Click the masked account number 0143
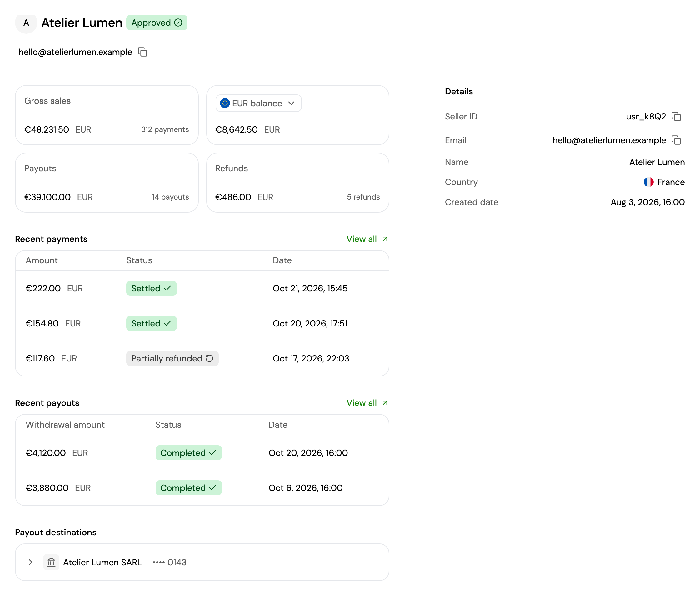 pos(169,562)
